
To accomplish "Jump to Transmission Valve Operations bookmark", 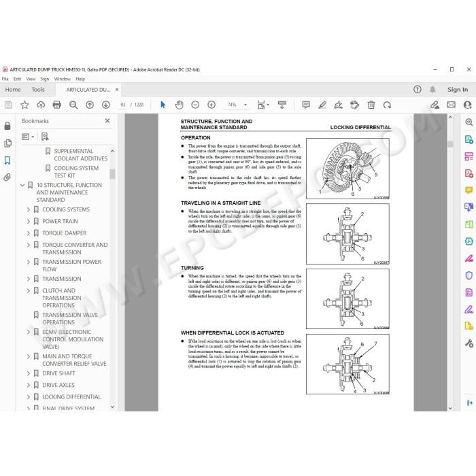I will point(70,318).
